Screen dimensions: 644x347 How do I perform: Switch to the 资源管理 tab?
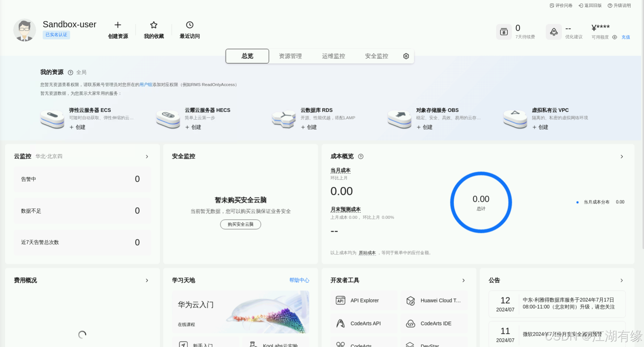[x=290, y=56]
